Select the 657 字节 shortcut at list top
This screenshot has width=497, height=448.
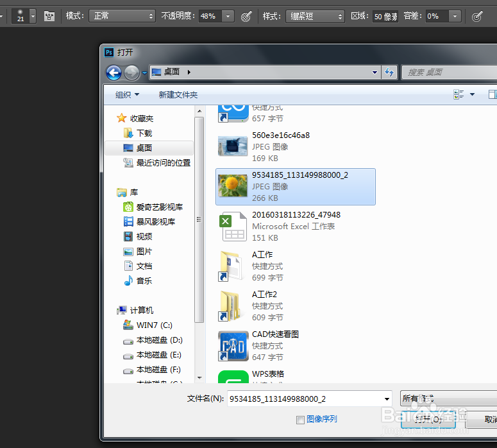pyautogui.click(x=296, y=114)
